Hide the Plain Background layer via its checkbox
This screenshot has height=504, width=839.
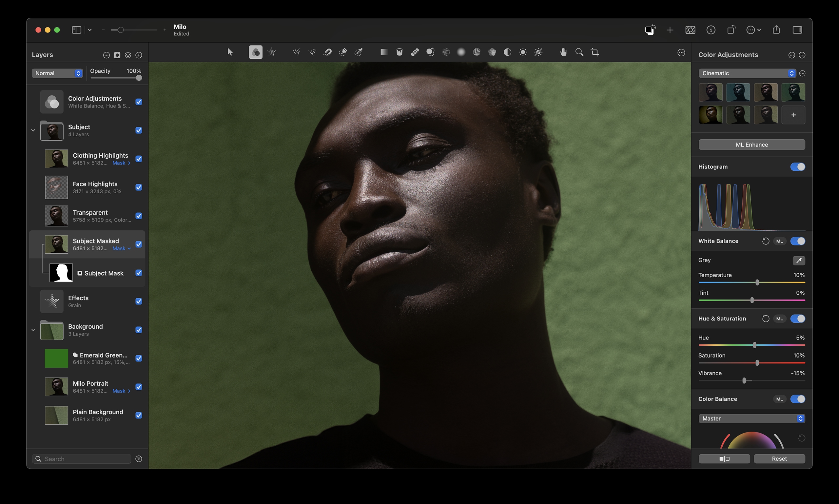(x=139, y=415)
